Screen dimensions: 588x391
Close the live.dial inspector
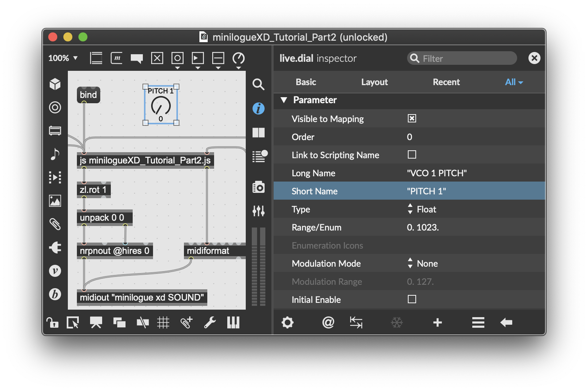point(534,58)
